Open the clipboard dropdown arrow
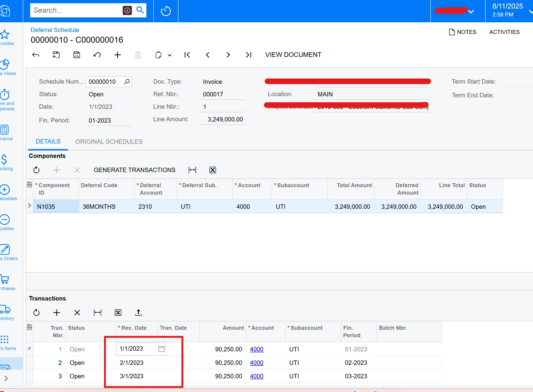This screenshot has width=533, height=392. coord(170,55)
